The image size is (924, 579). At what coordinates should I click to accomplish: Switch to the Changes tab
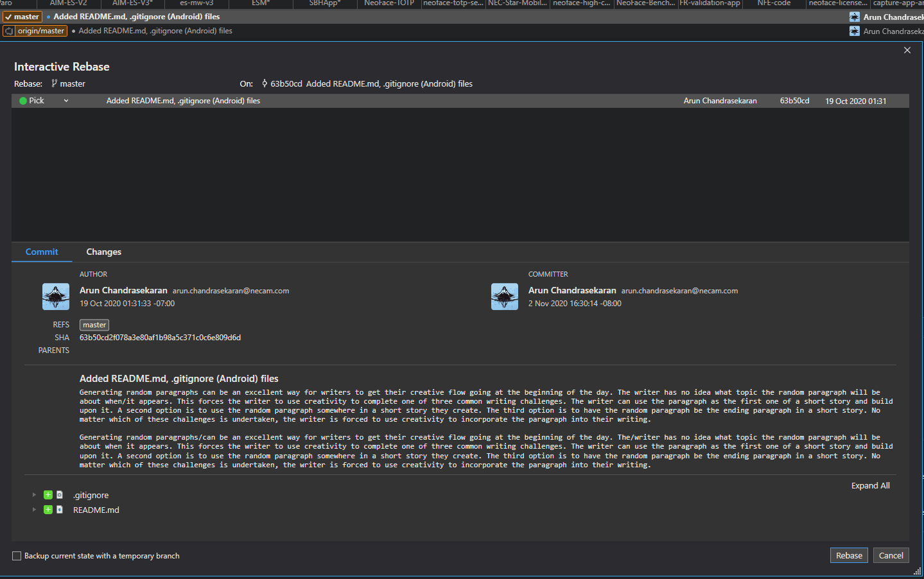pyautogui.click(x=103, y=252)
